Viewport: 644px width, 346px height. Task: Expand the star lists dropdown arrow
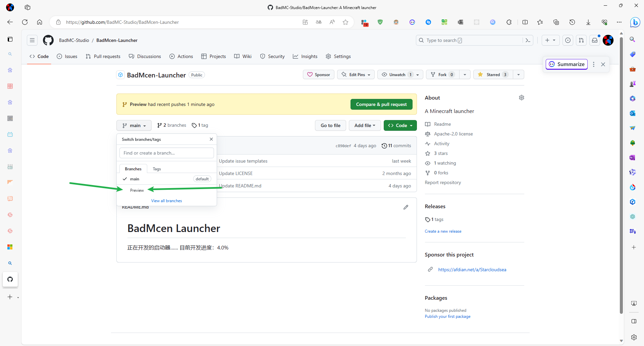519,75
